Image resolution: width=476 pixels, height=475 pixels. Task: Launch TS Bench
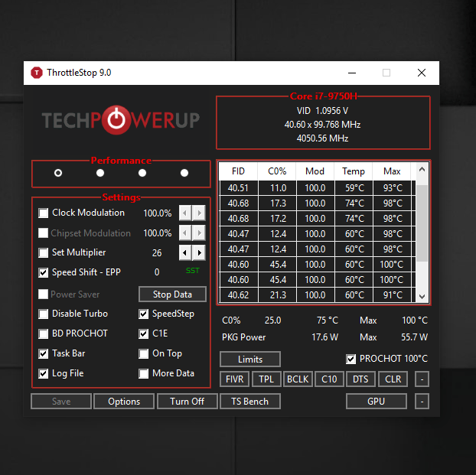coord(249,402)
